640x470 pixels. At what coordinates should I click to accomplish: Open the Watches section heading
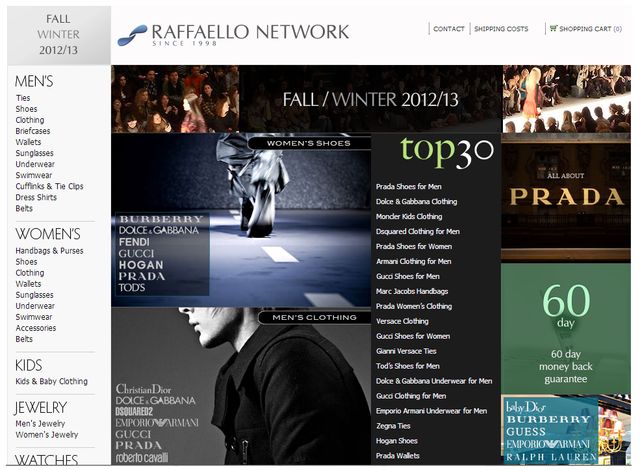pos(46,459)
